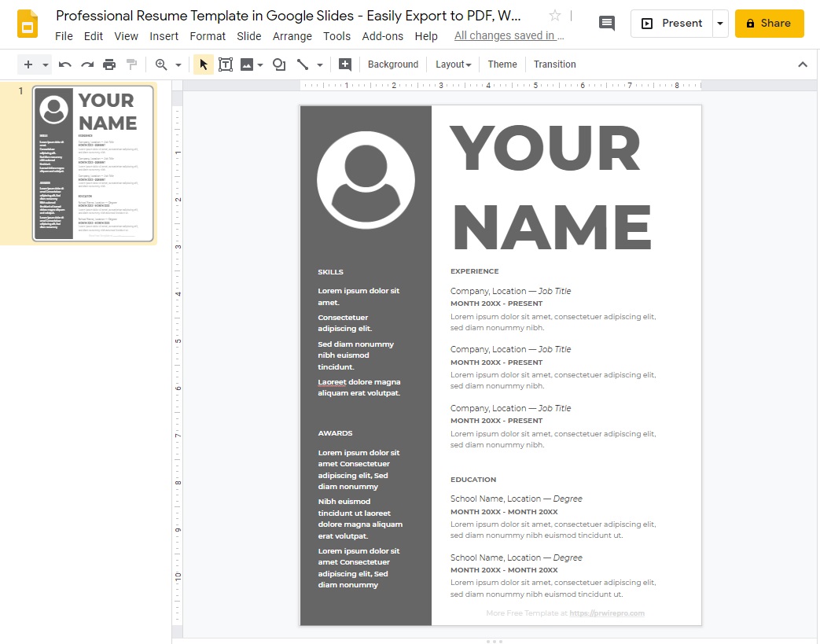
Task: Star this presentation
Action: point(555,16)
